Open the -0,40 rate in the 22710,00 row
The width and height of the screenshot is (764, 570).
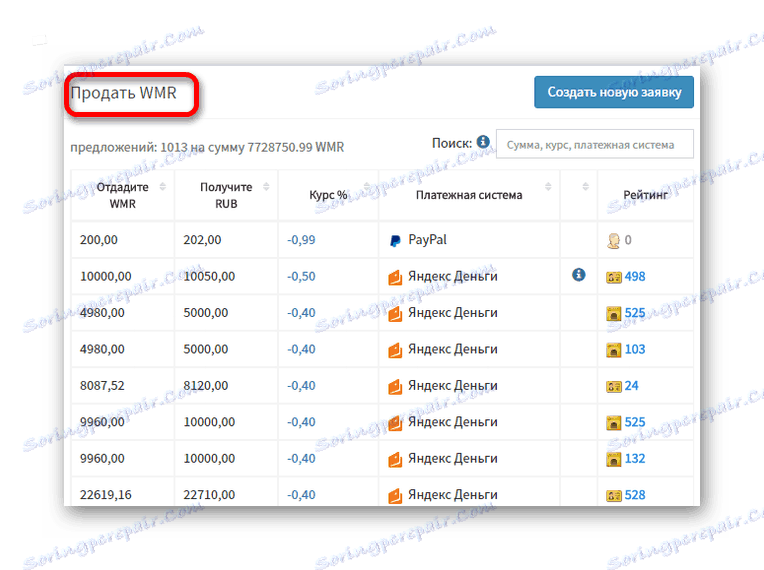[301, 494]
